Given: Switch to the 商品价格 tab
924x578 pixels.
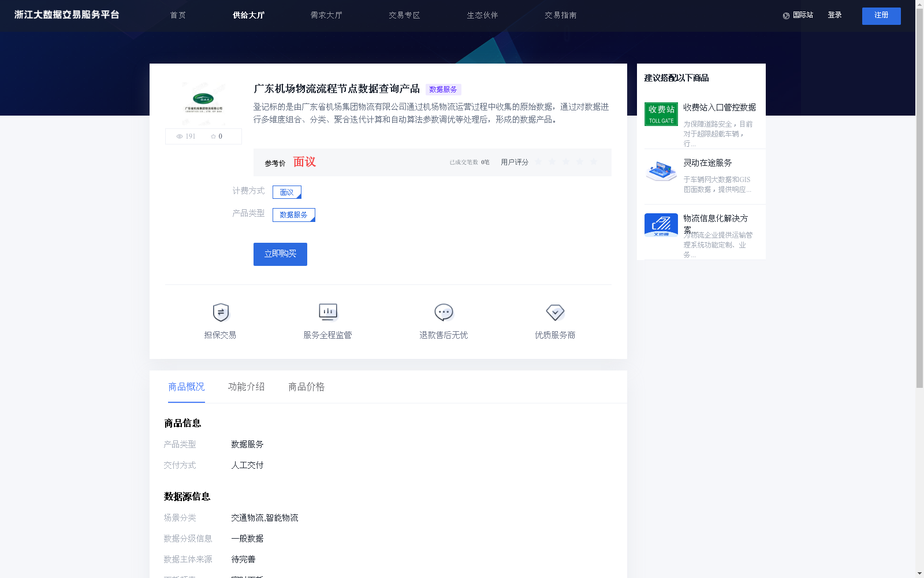Looking at the screenshot, I should (x=307, y=387).
